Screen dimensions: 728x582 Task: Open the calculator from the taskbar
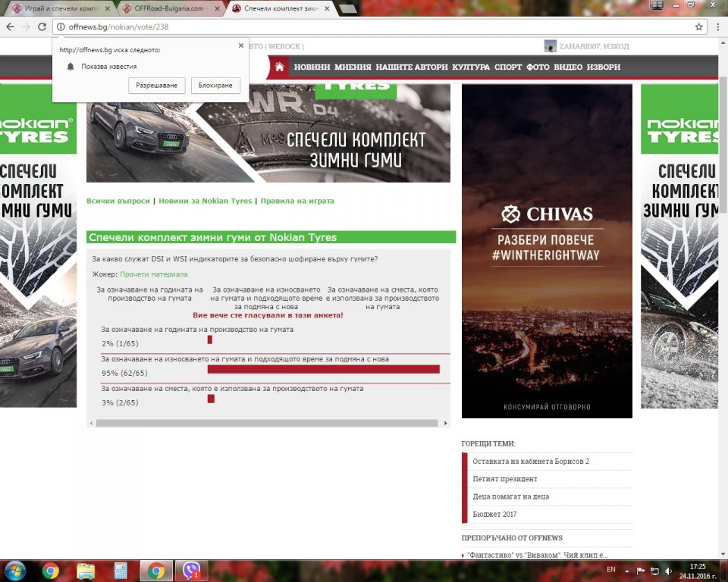click(x=121, y=570)
